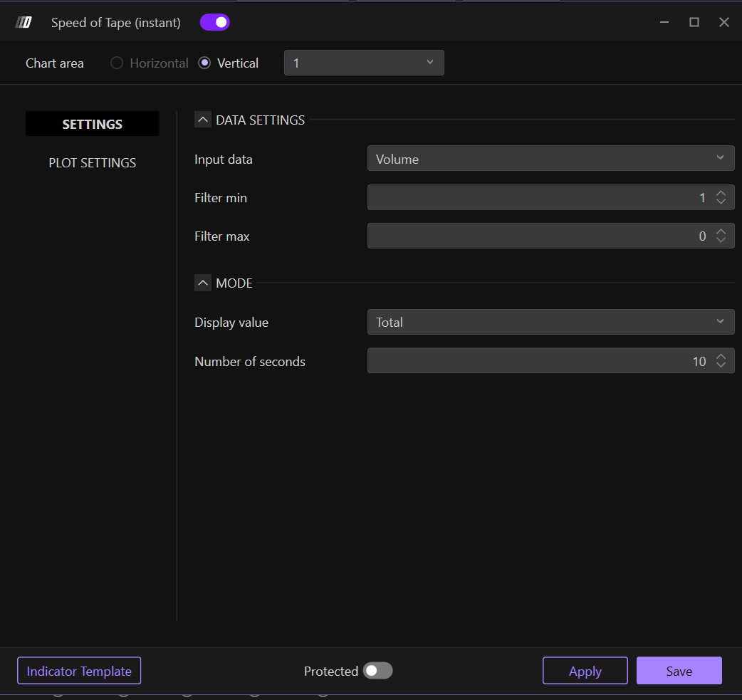Switch to the PLOT SETTINGS tab

click(93, 163)
